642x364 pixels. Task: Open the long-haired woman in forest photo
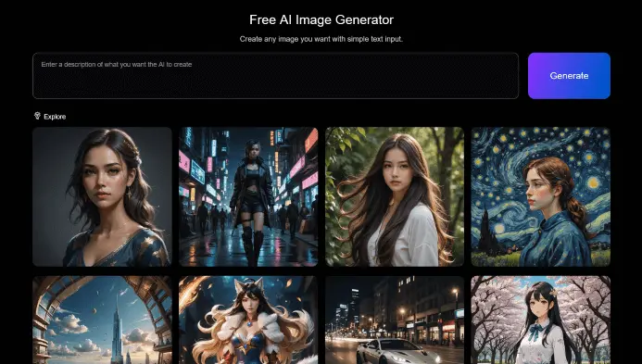click(395, 196)
